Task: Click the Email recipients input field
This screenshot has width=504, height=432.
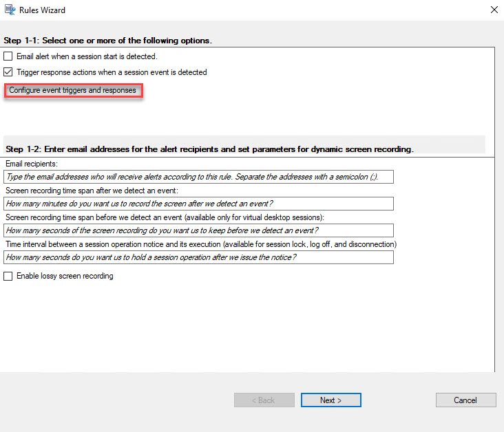Action: click(199, 177)
